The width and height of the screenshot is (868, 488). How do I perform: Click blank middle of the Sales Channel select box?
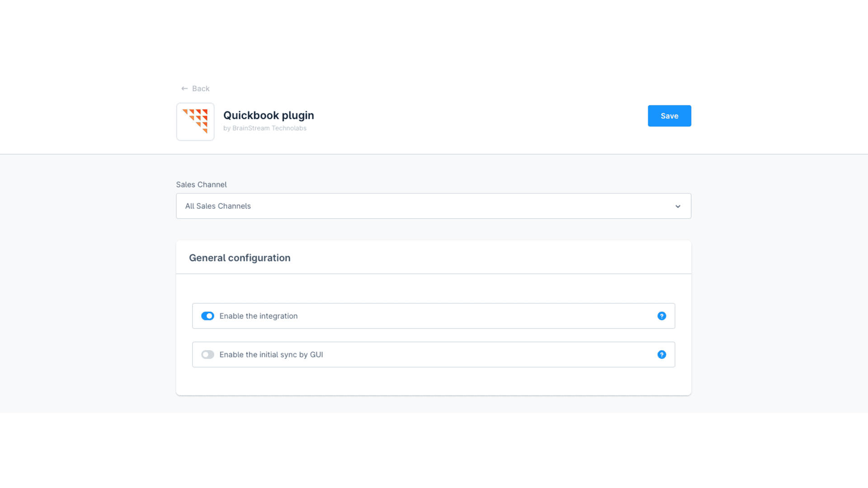point(452,206)
